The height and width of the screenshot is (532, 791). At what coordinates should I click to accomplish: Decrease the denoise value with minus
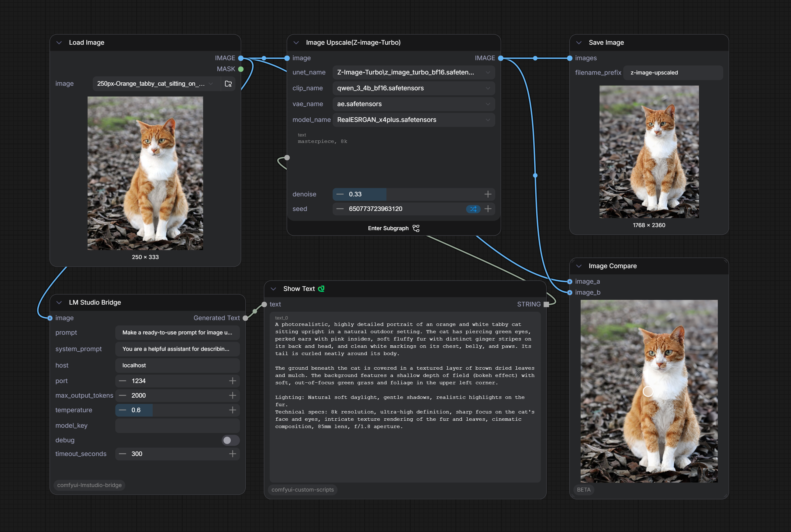340,195
